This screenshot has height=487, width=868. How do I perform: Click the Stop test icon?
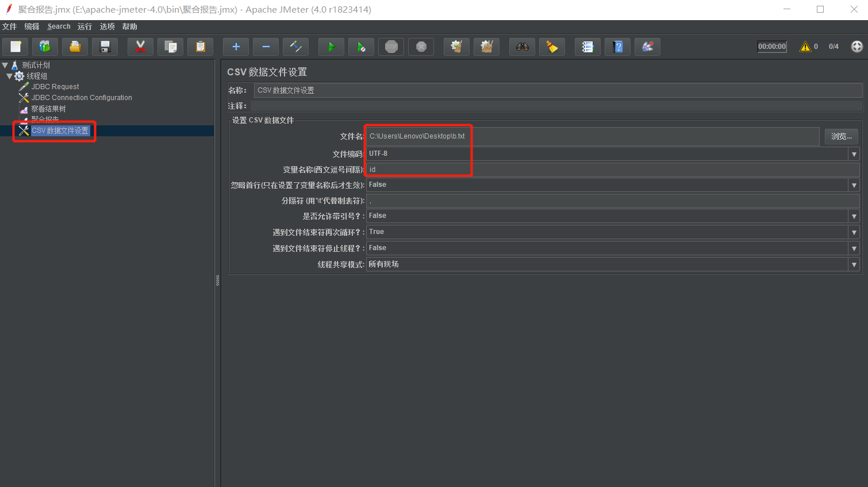pyautogui.click(x=391, y=47)
